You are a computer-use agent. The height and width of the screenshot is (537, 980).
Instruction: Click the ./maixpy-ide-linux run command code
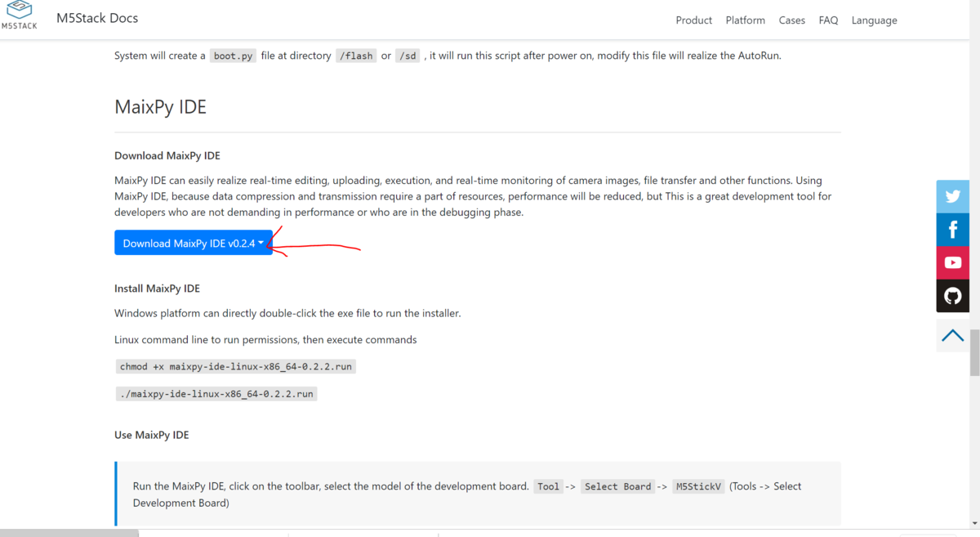click(216, 393)
